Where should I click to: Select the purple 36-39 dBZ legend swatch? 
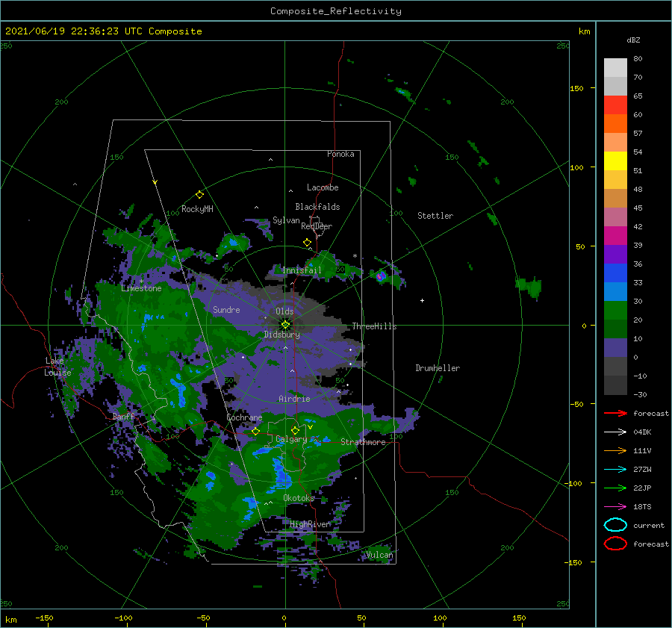click(615, 255)
